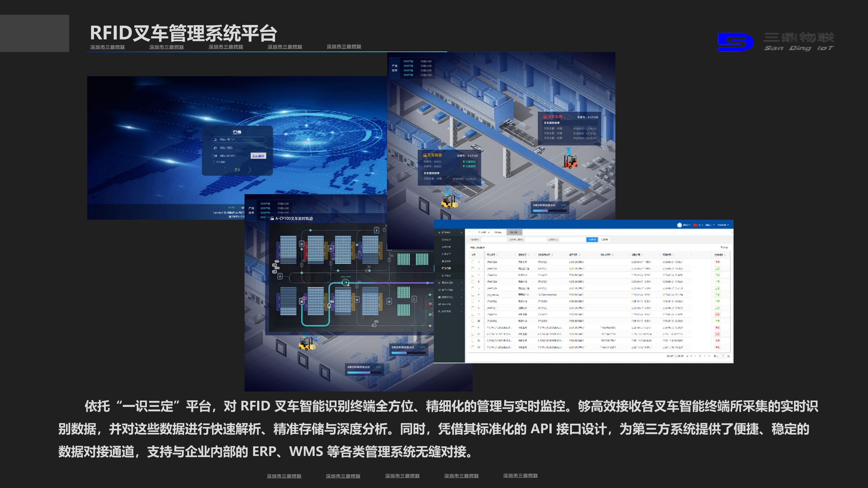Expand the first collapsed menu group in the admin sidebar
This screenshot has width=868, height=488.
[446, 283]
